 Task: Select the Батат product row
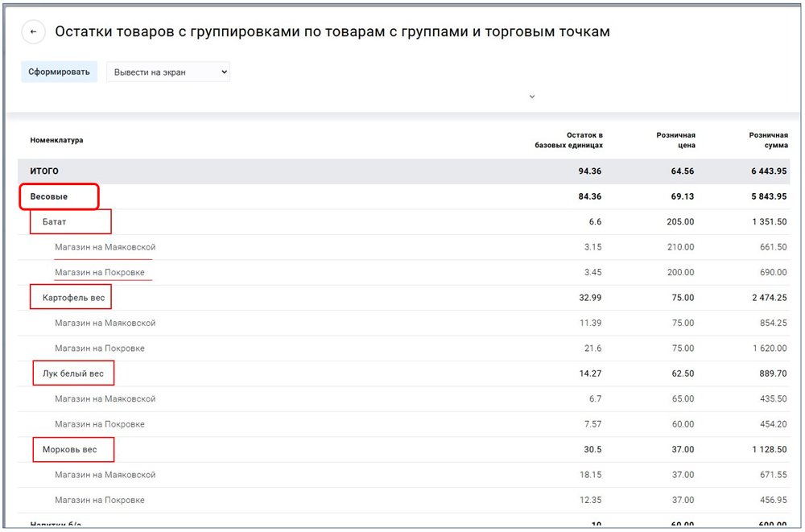coord(55,222)
